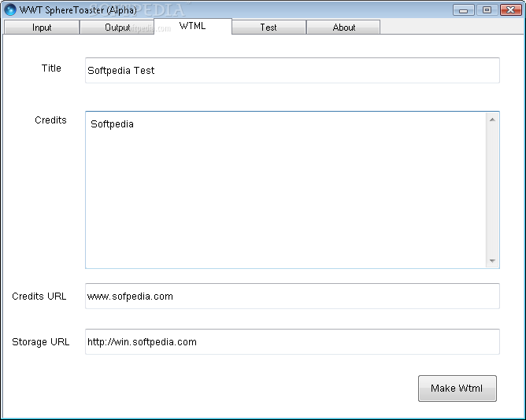Click the Title label

coord(51,68)
